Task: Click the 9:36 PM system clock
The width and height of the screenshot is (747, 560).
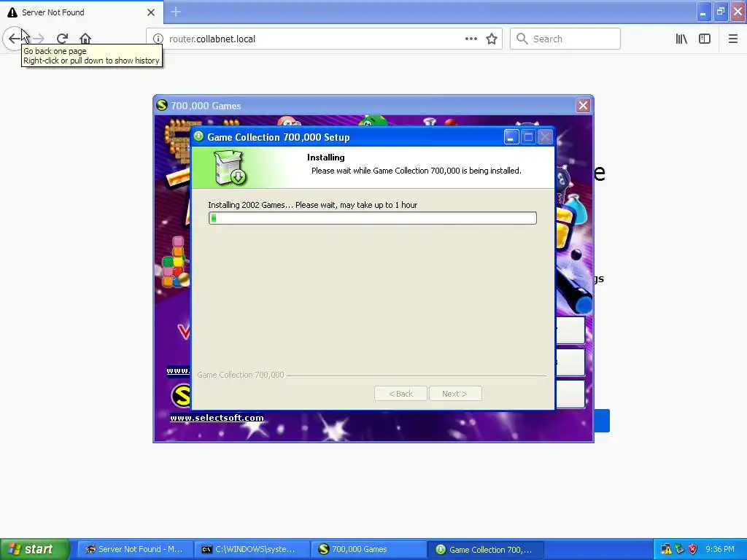Action: [720, 549]
